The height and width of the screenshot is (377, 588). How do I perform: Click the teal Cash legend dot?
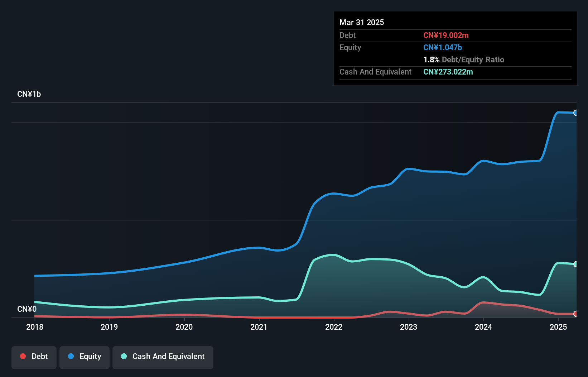124,356
